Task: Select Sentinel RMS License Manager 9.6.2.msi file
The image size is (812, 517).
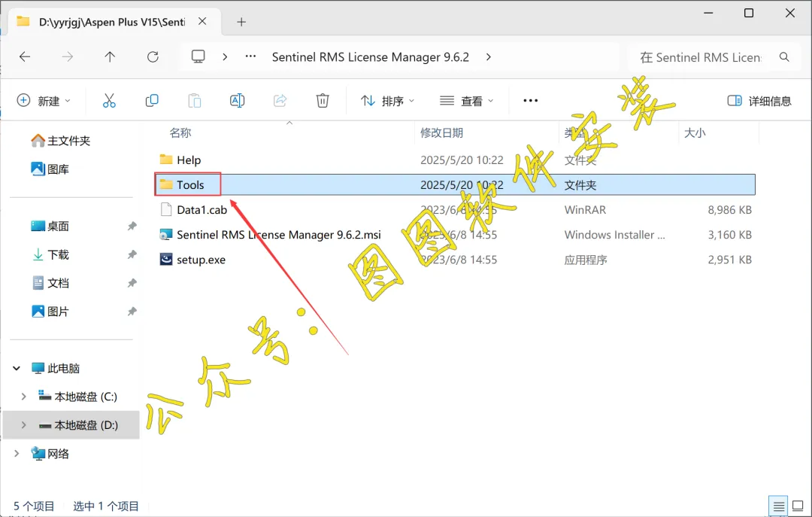Action: [279, 235]
